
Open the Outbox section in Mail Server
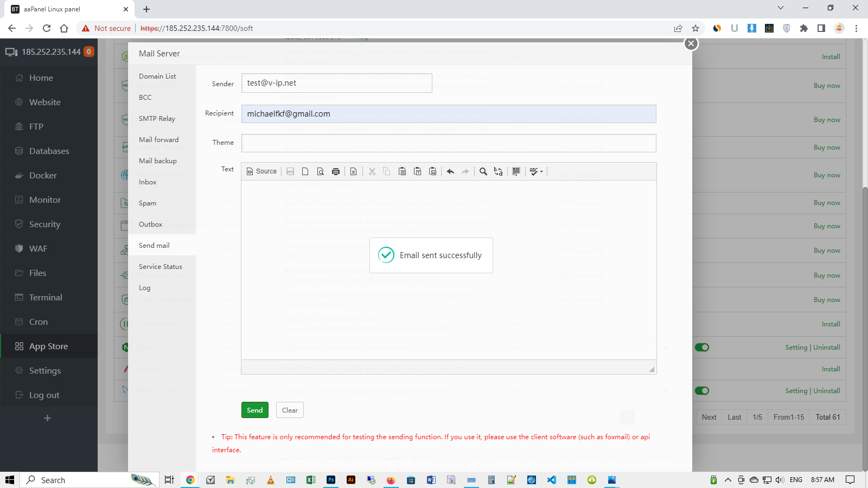pos(150,224)
